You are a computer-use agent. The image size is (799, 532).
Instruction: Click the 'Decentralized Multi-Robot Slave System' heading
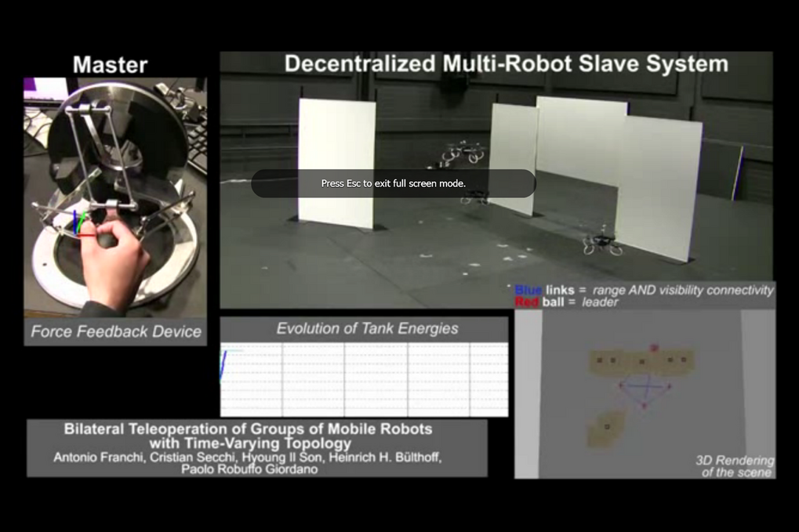(x=506, y=64)
